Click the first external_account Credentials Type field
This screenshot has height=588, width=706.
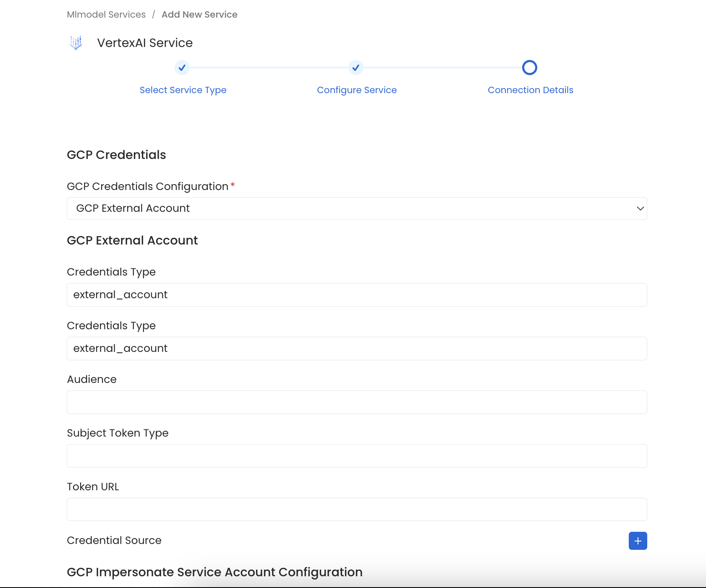357,295
